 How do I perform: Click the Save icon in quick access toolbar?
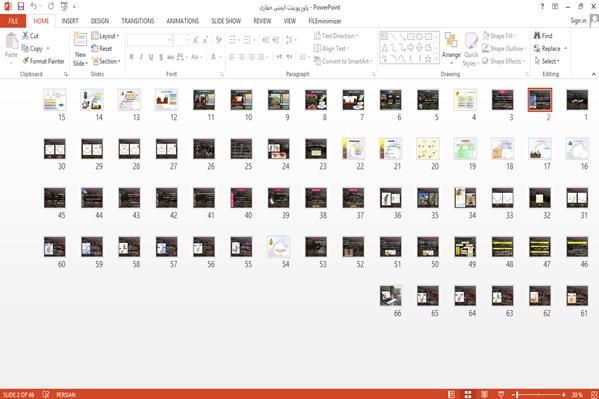[21, 6]
